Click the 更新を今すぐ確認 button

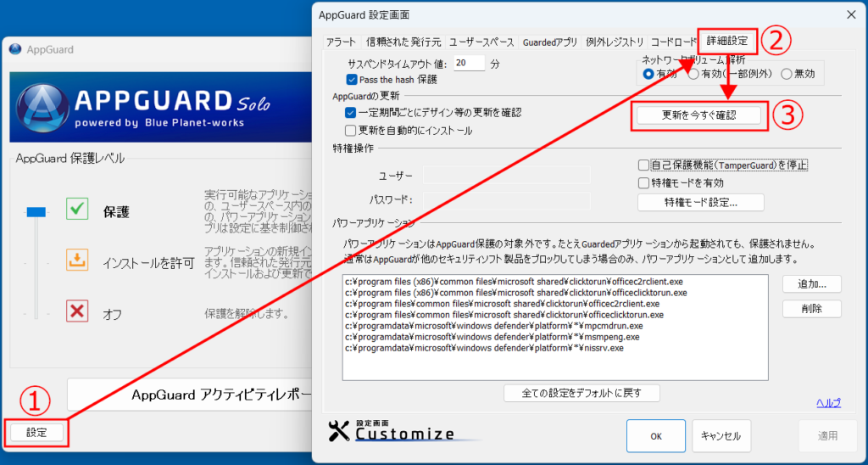(x=699, y=115)
